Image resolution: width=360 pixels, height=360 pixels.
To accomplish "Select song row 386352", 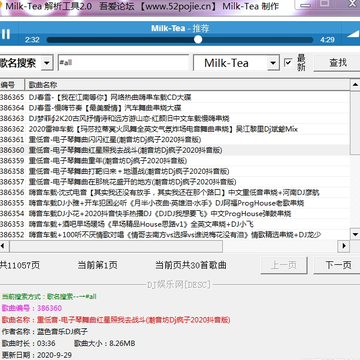I will (x=175, y=235).
